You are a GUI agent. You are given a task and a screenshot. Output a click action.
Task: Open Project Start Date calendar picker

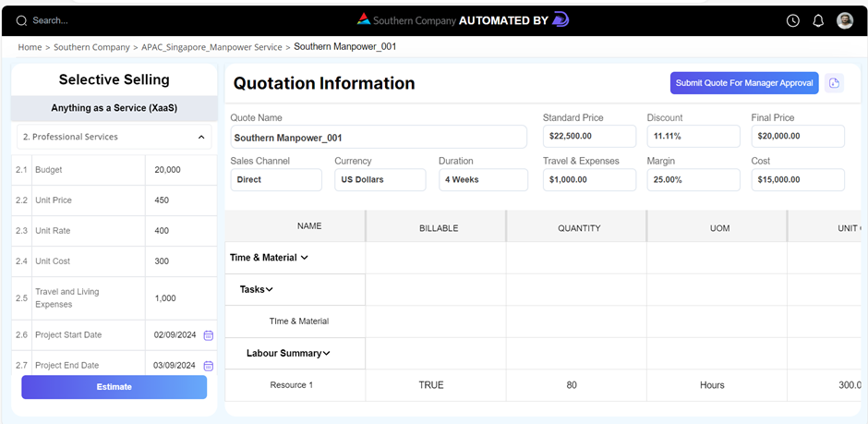click(208, 335)
